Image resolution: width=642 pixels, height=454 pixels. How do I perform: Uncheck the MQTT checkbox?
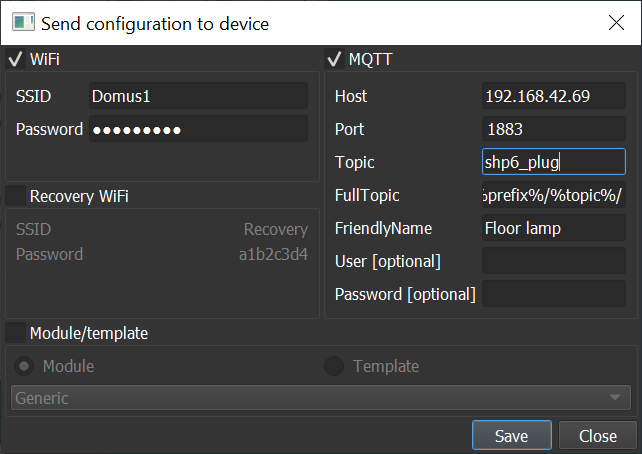point(334,60)
